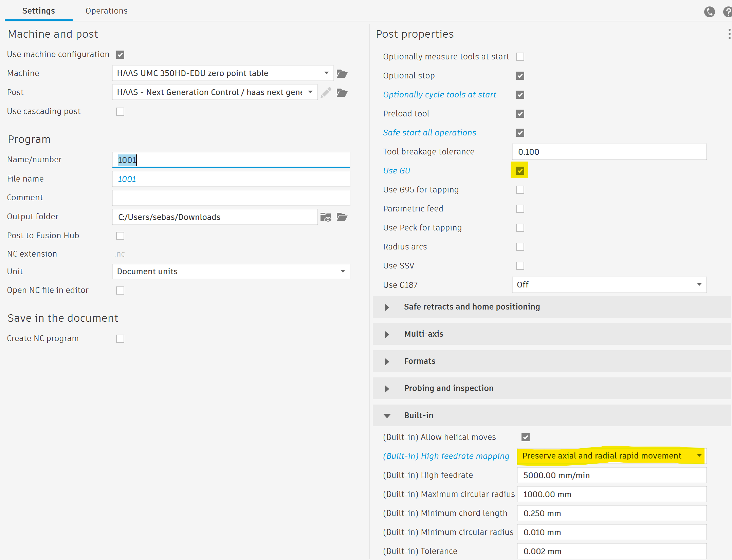Open the Use G187 dropdown
This screenshot has height=560, width=732.
coord(609,285)
